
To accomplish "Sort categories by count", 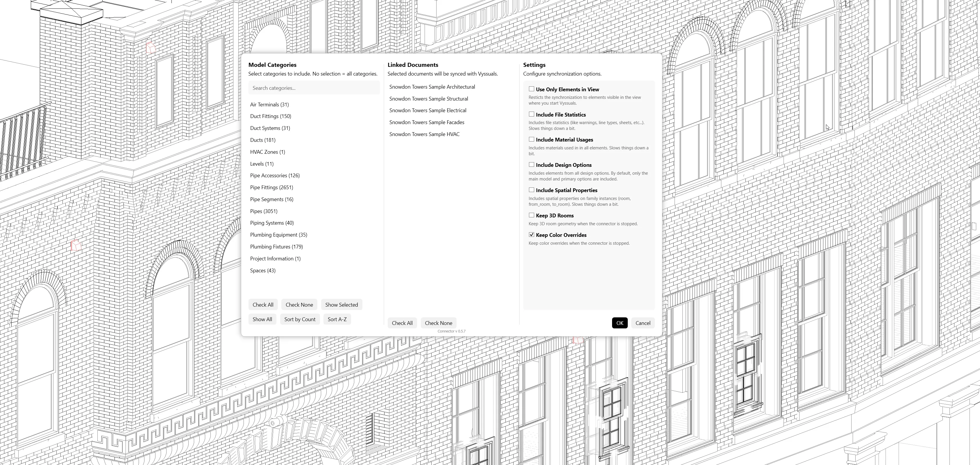I will [x=300, y=319].
